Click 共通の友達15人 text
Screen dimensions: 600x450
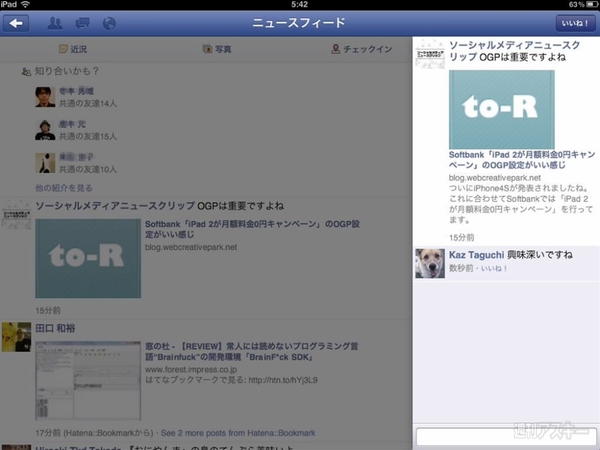pyautogui.click(x=88, y=136)
